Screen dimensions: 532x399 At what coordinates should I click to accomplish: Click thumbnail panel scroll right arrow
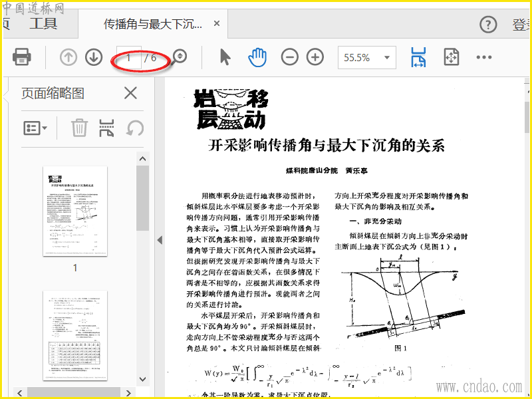point(128,393)
